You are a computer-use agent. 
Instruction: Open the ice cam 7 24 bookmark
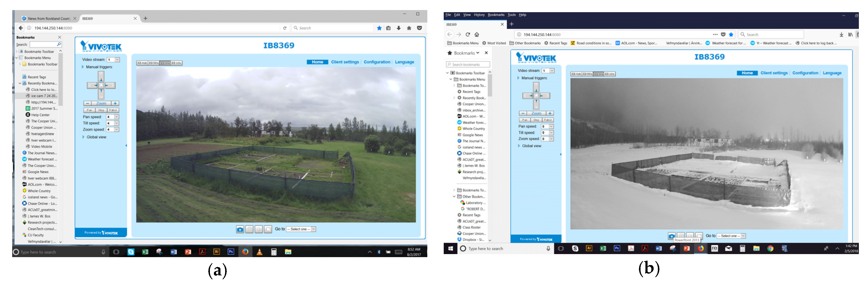pos(44,96)
